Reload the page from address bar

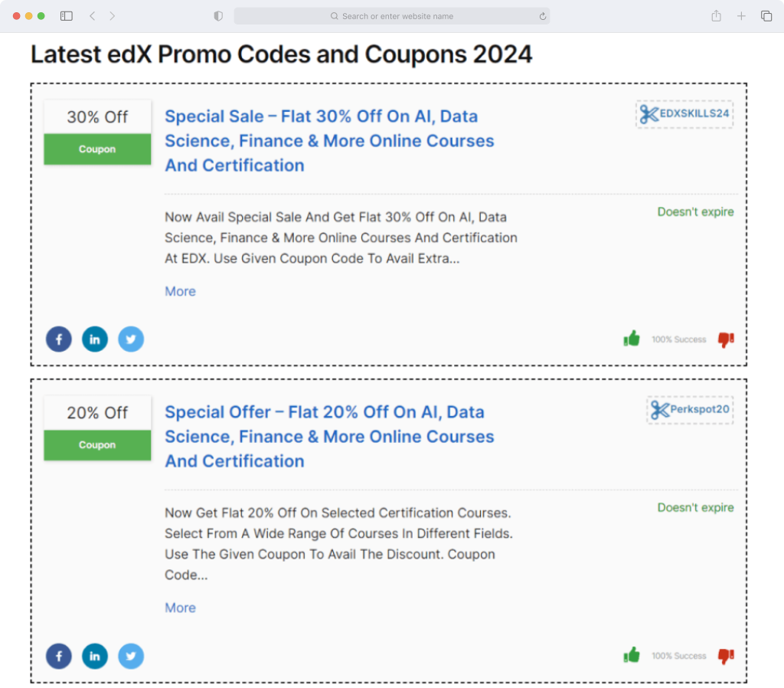point(543,16)
